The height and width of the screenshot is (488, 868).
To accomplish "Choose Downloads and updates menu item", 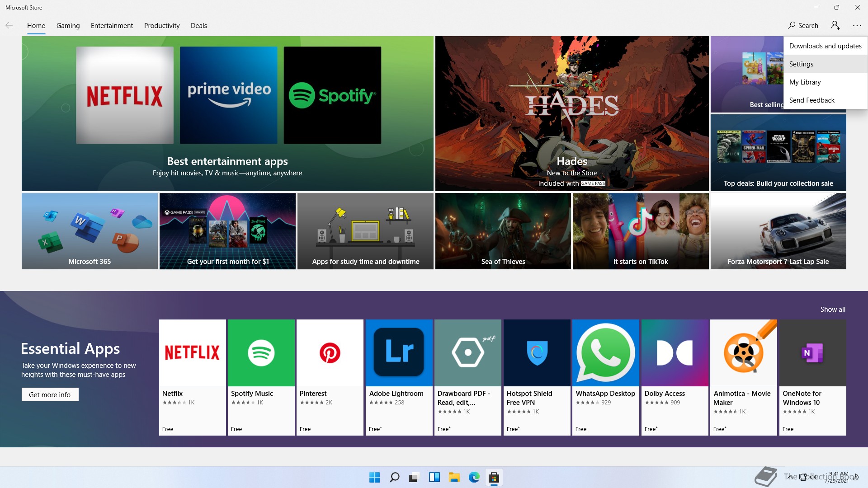I will coord(826,46).
